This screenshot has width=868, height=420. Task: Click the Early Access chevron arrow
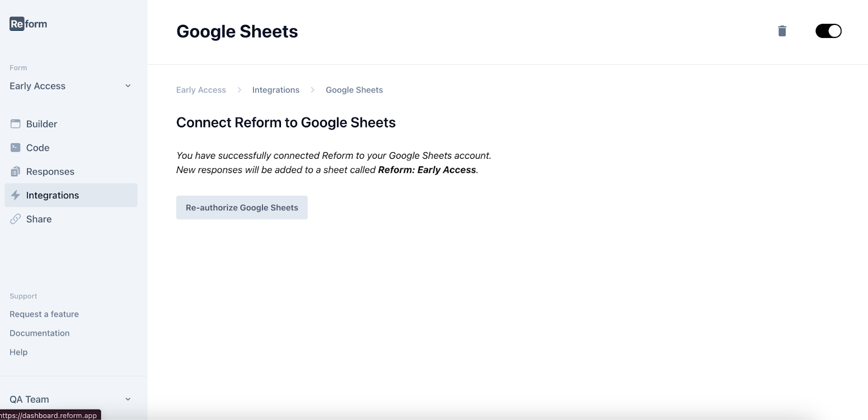pyautogui.click(x=128, y=86)
